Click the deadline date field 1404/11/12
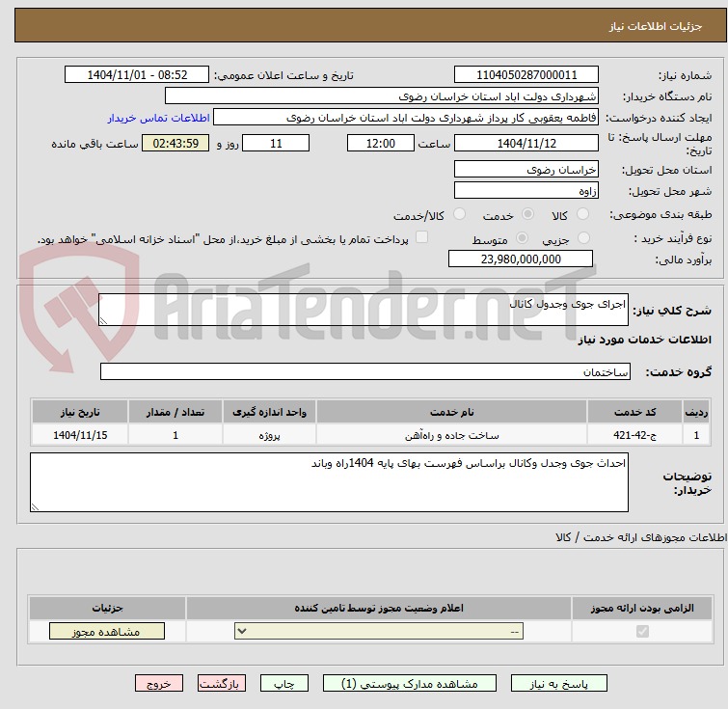The image size is (728, 709). tap(526, 143)
